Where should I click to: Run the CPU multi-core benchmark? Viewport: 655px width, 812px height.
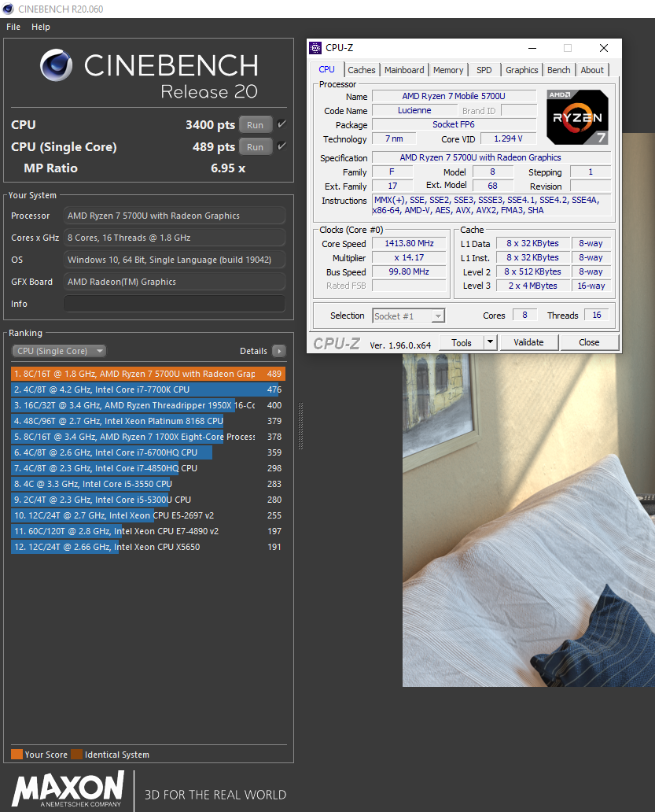point(255,124)
